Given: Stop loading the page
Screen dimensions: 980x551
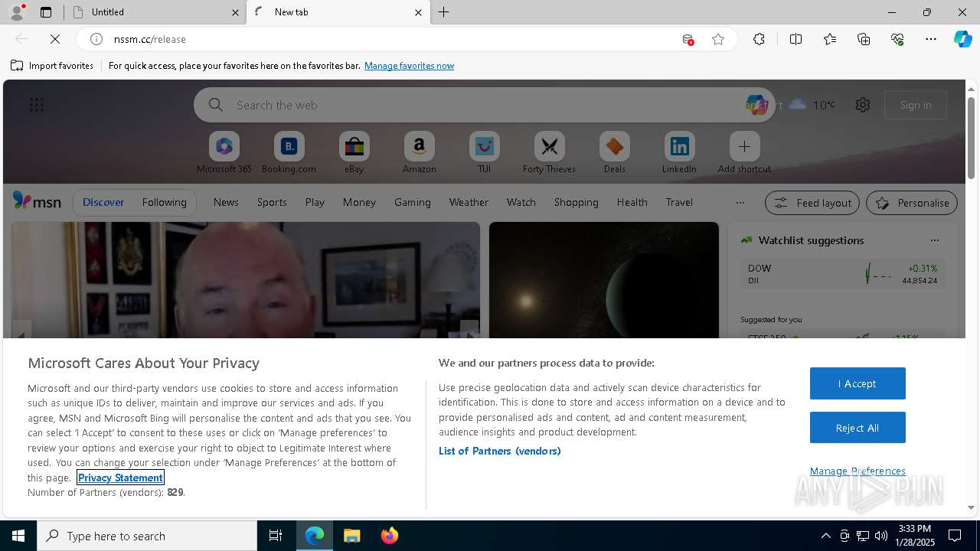Looking at the screenshot, I should 55,39.
